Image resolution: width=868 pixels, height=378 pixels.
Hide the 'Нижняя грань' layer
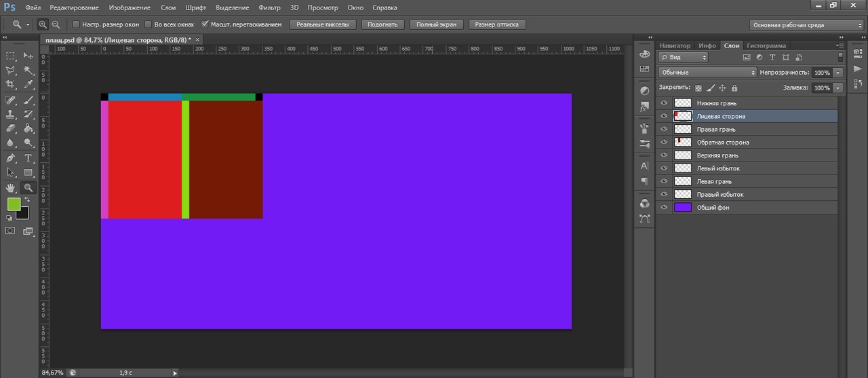pyautogui.click(x=664, y=103)
